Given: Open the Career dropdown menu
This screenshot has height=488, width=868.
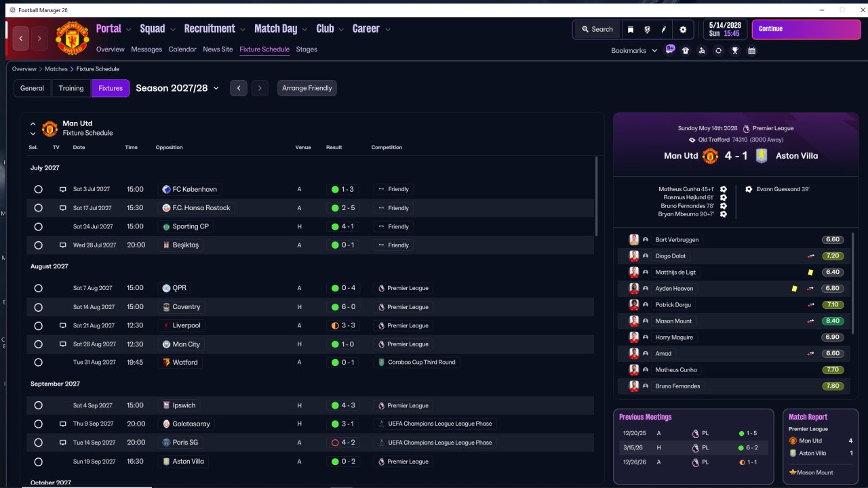Looking at the screenshot, I should 371,28.
